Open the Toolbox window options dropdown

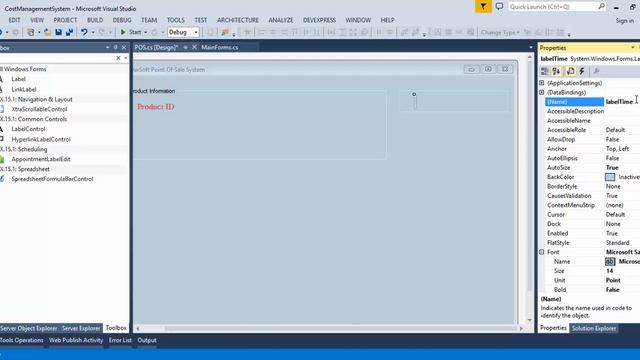point(107,47)
